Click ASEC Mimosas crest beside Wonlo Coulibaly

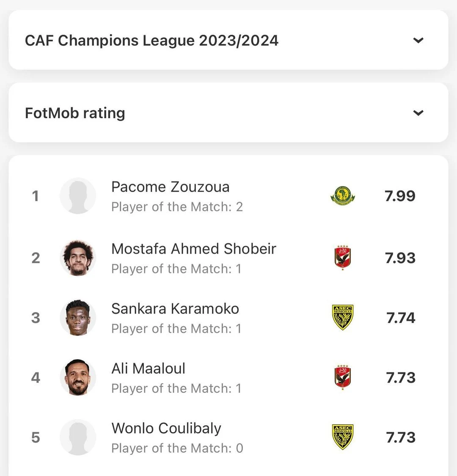coord(342,437)
